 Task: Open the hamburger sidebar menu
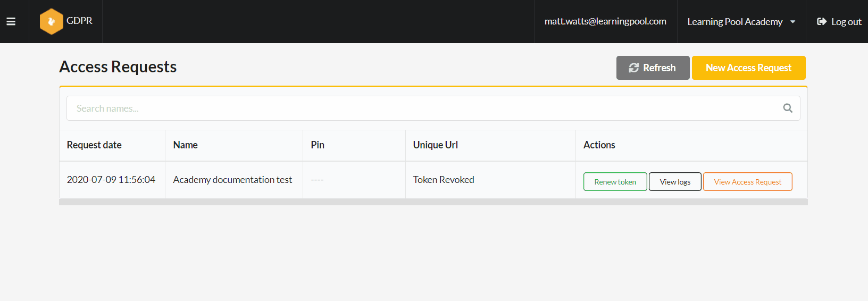[x=11, y=22]
